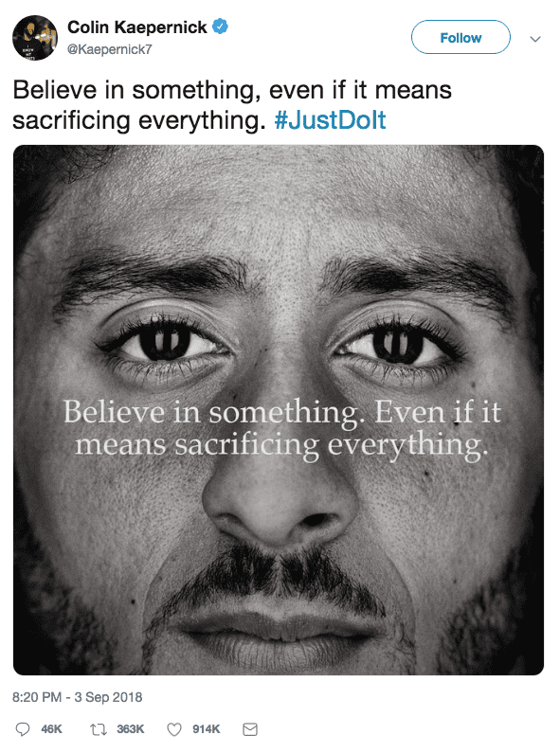This screenshot has height=753, width=560.
Task: Open the black-and-white portrait photo
Action: tap(279, 410)
